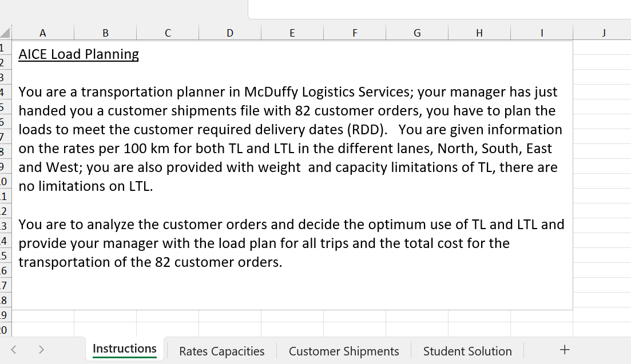Select the Student Solution sheet tab
The height and width of the screenshot is (364, 631).
(467, 351)
